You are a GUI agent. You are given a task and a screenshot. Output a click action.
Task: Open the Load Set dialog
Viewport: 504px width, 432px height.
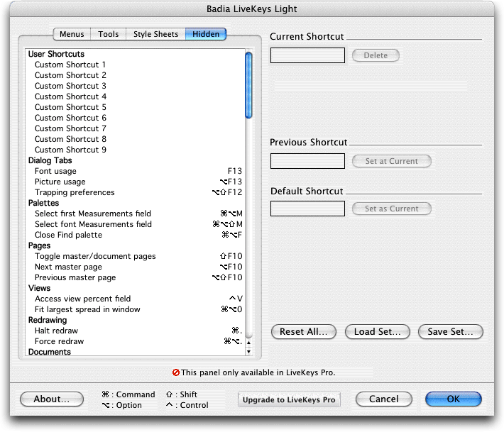[x=378, y=331]
